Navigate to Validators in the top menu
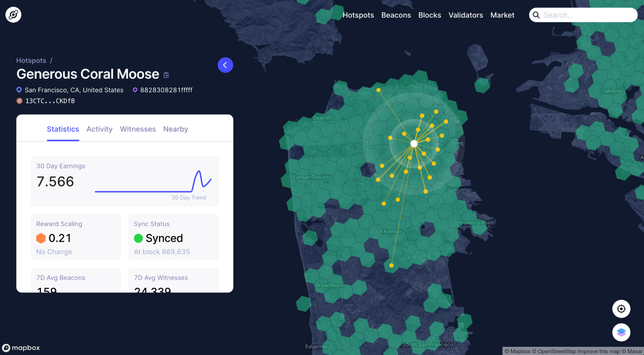 coord(466,15)
